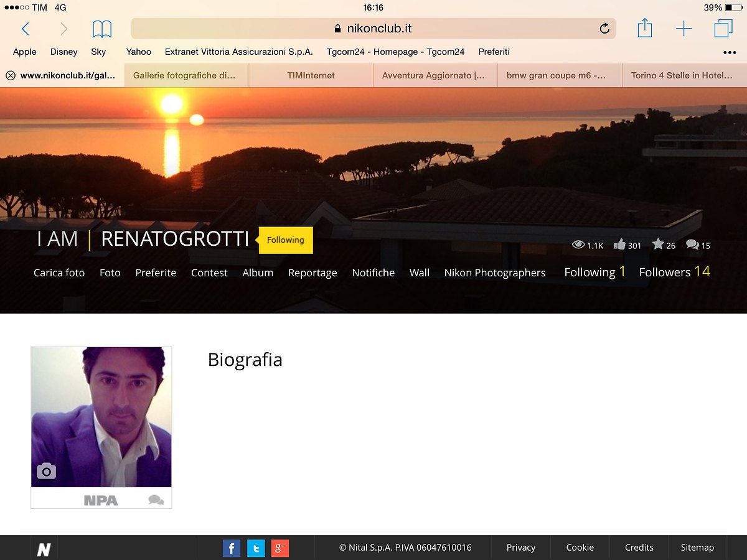
Task: Open the Reportage menu item
Action: [312, 273]
